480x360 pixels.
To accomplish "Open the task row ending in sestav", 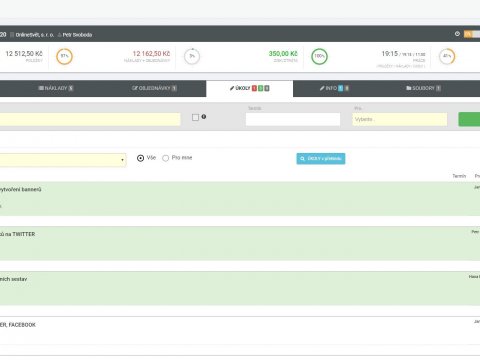I will point(240,289).
